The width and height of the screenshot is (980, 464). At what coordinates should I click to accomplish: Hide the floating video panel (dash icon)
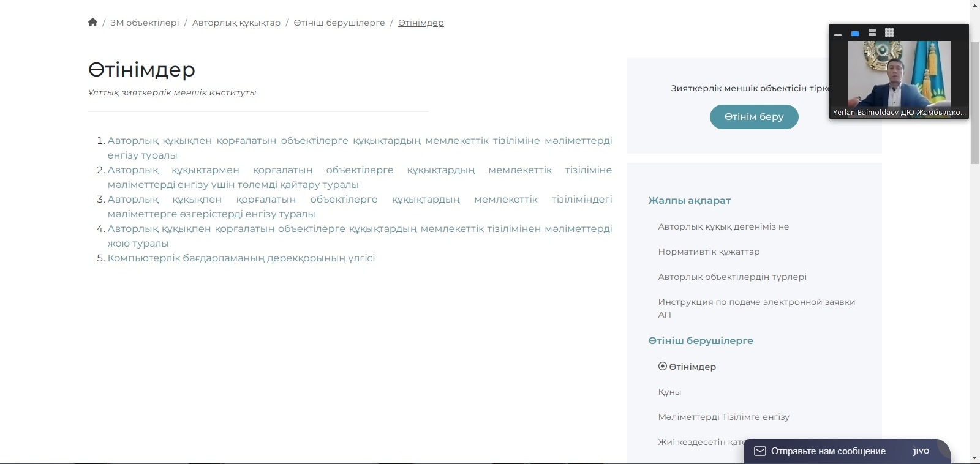(838, 34)
